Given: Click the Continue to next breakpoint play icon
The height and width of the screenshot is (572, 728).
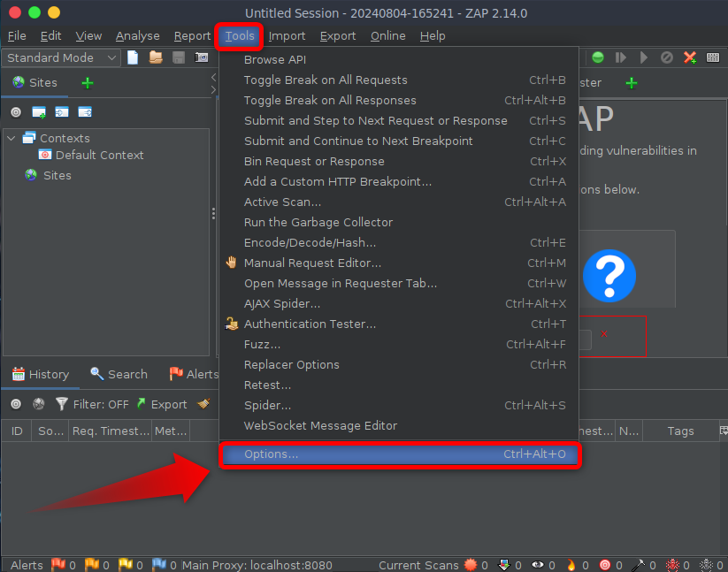Looking at the screenshot, I should pyautogui.click(x=643, y=57).
